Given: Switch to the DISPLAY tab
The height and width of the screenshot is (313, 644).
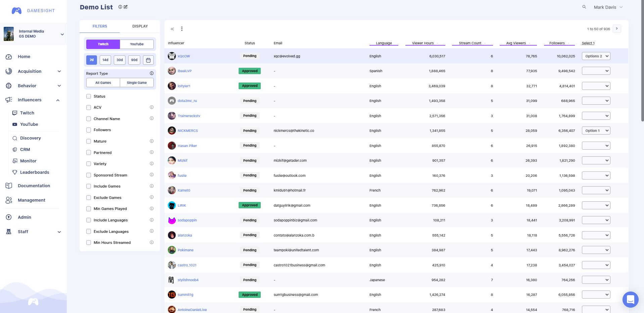Looking at the screenshot, I should coord(140,26).
